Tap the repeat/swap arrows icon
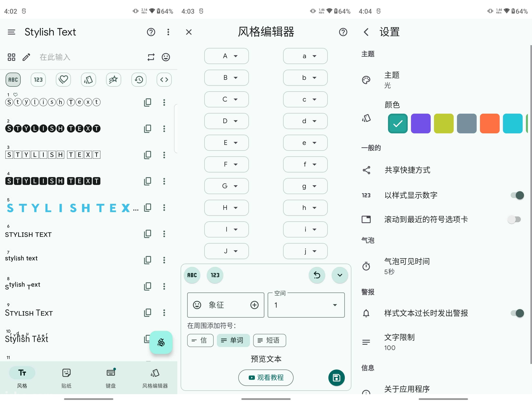Image resolution: width=532 pixels, height=404 pixels. coord(151,57)
